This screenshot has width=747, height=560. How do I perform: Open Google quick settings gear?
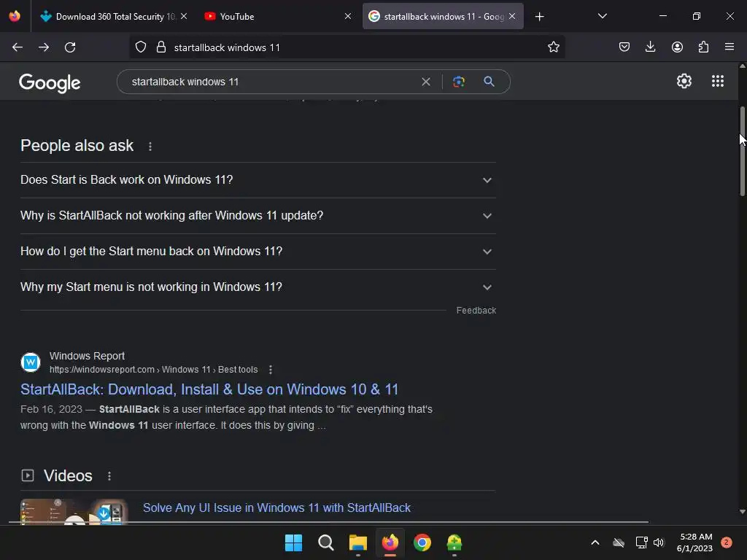684,82
